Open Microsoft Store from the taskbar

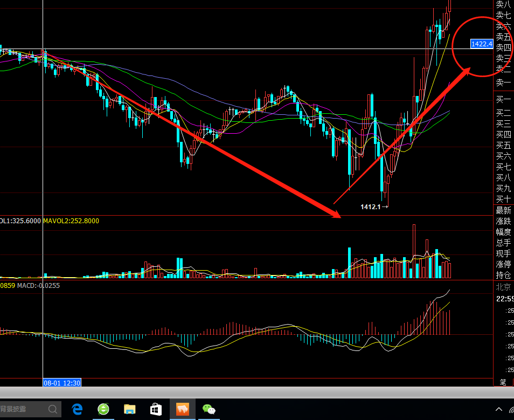pos(156,409)
